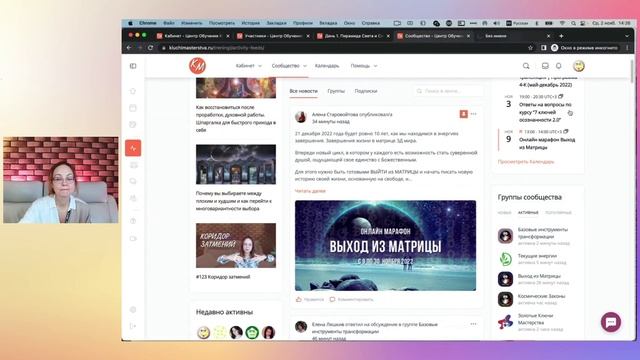Switch to the Все новости tab

303,91
